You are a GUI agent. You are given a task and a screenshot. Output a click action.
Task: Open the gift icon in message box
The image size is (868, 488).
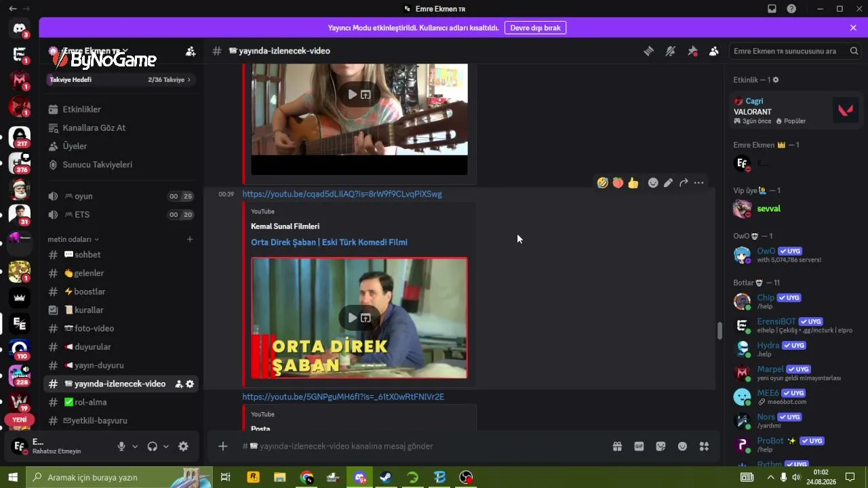pyautogui.click(x=617, y=446)
